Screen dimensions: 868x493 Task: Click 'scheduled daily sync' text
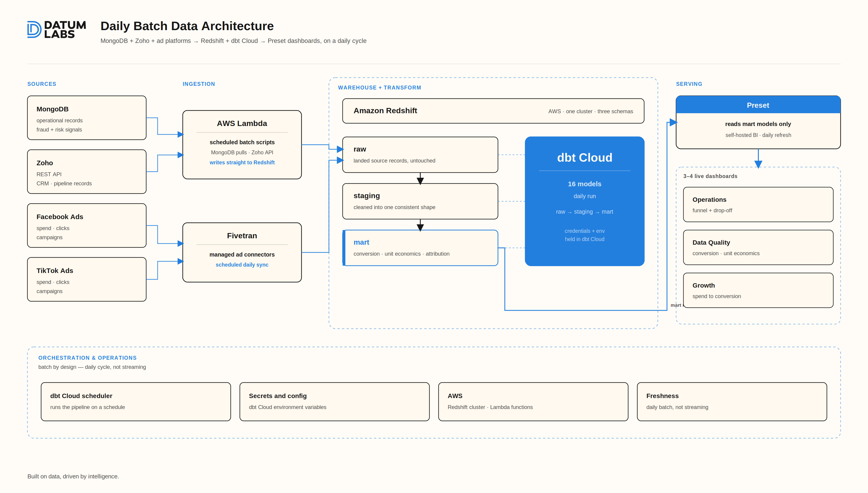click(242, 265)
